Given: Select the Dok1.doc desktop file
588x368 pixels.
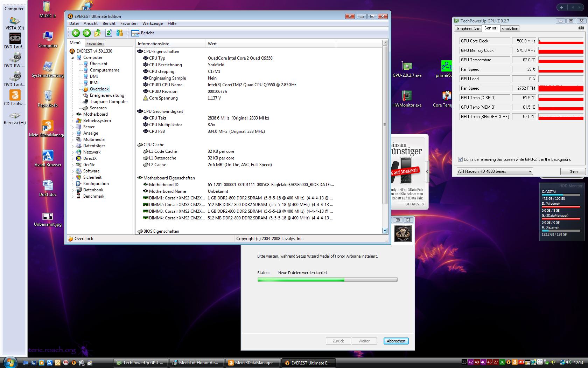Looking at the screenshot, I should (48, 188).
